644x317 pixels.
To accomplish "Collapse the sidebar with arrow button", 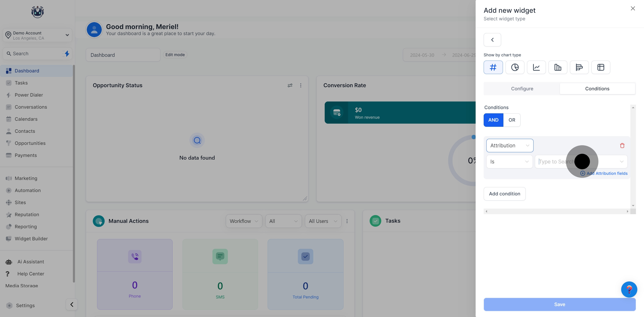I will click(x=72, y=304).
